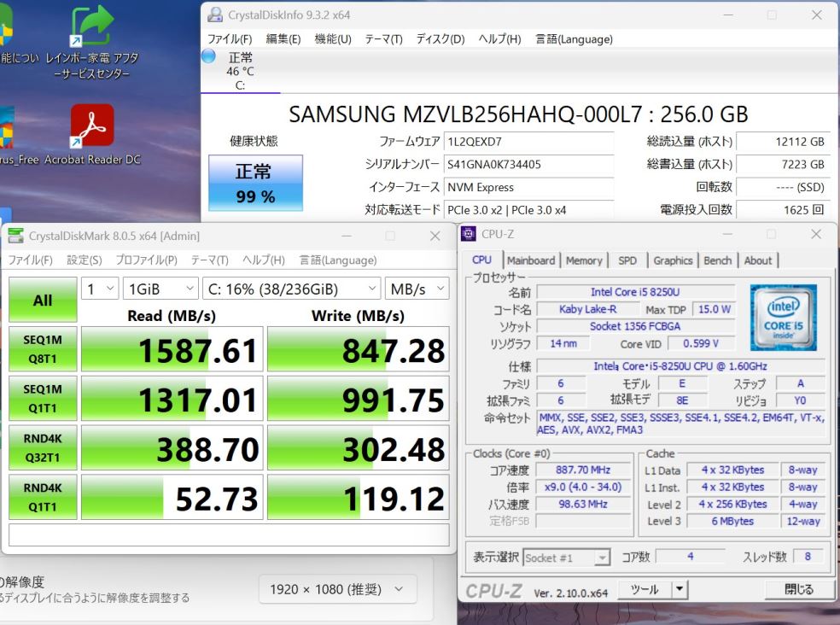This screenshot has height=625, width=840.
Task: Click the ツール button in CPU-Z
Action: click(x=645, y=589)
